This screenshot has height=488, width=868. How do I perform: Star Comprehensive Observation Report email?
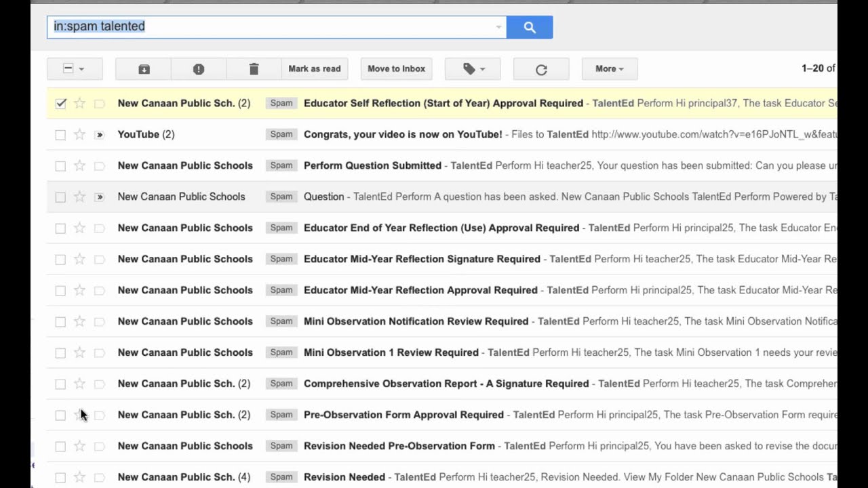pyautogui.click(x=79, y=384)
